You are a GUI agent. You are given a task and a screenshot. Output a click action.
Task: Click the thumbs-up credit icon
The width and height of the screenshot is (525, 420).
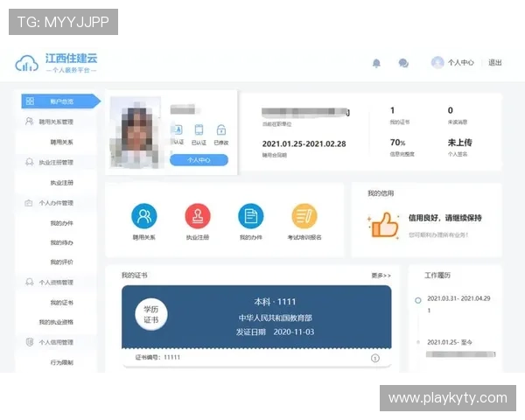(384, 225)
